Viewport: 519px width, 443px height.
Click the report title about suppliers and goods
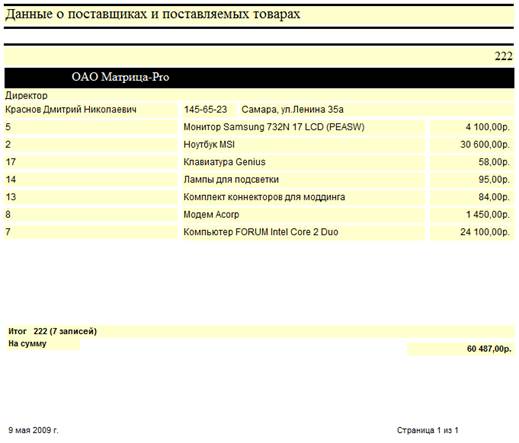point(153,14)
